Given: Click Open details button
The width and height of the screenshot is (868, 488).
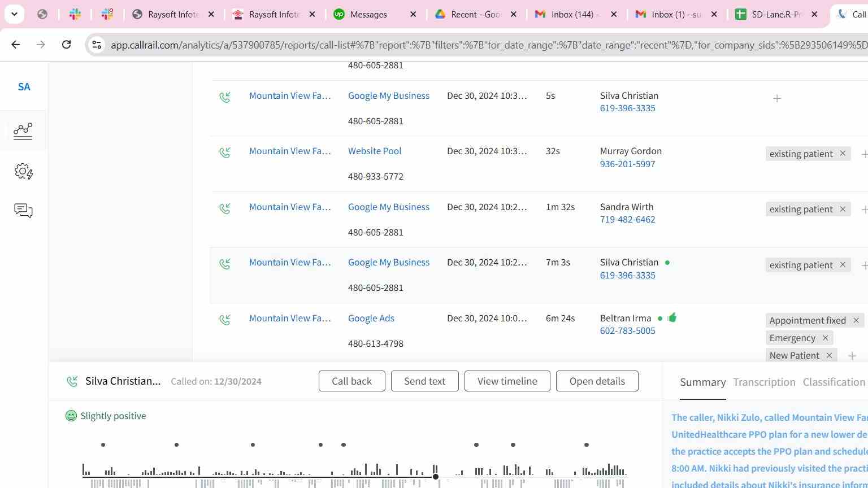Looking at the screenshot, I should point(597,381).
